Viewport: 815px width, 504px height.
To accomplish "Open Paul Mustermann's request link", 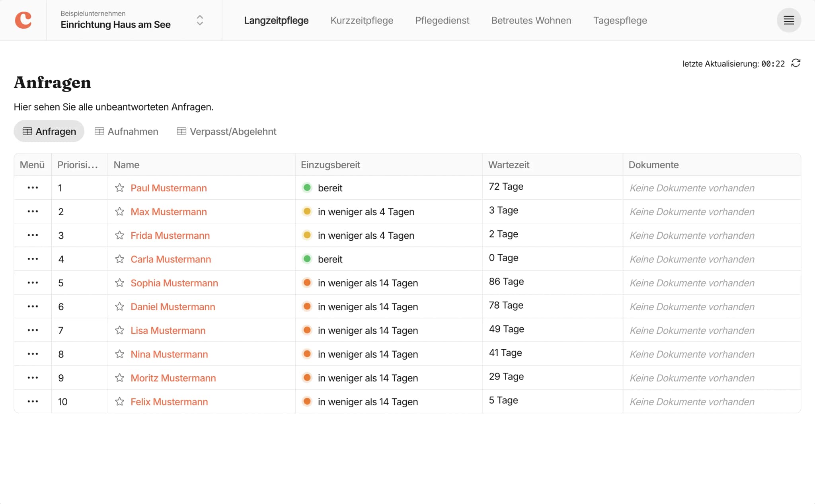I will click(x=168, y=188).
